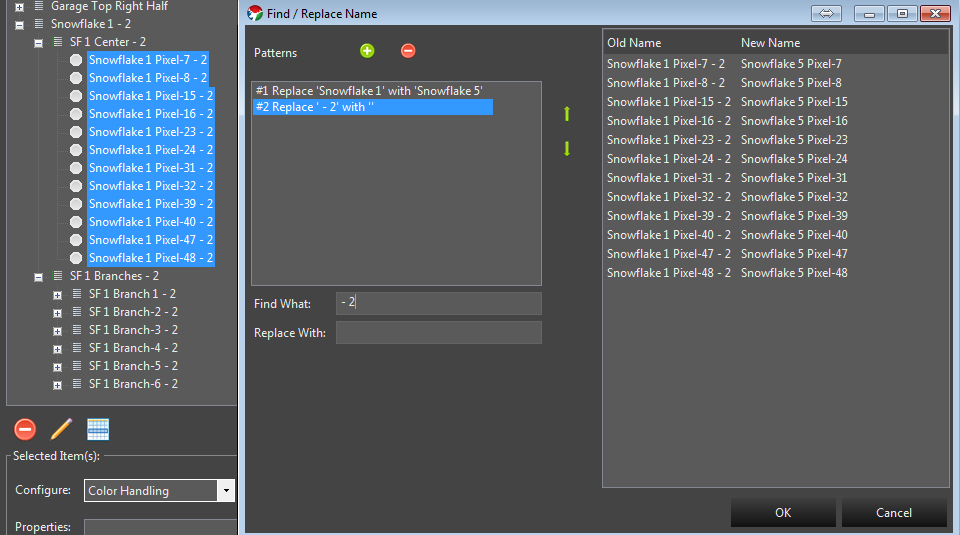Expand SF 1 Branch-2 - 2
The width and height of the screenshot is (960, 535).
point(58,313)
